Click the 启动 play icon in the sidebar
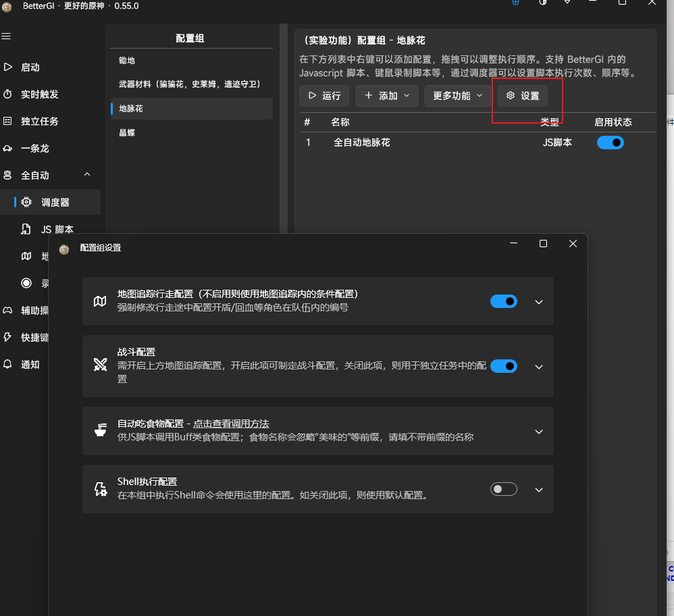This screenshot has height=616, width=674. (9, 67)
